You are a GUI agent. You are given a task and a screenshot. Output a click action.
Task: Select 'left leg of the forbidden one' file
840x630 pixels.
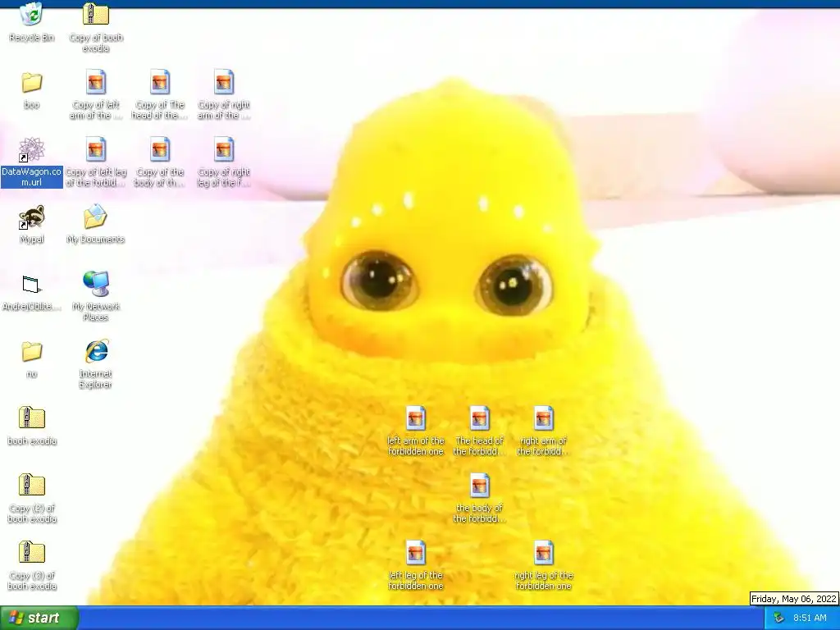(x=416, y=554)
